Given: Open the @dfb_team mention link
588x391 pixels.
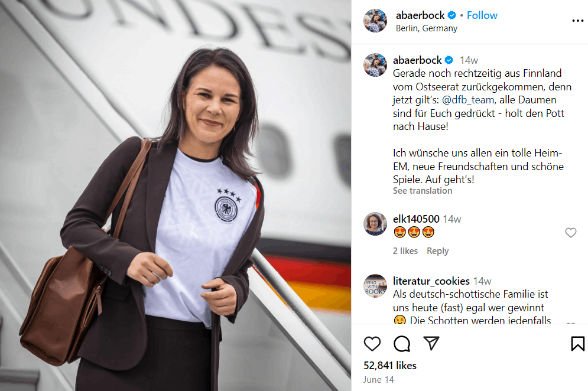Looking at the screenshot, I should [x=468, y=100].
